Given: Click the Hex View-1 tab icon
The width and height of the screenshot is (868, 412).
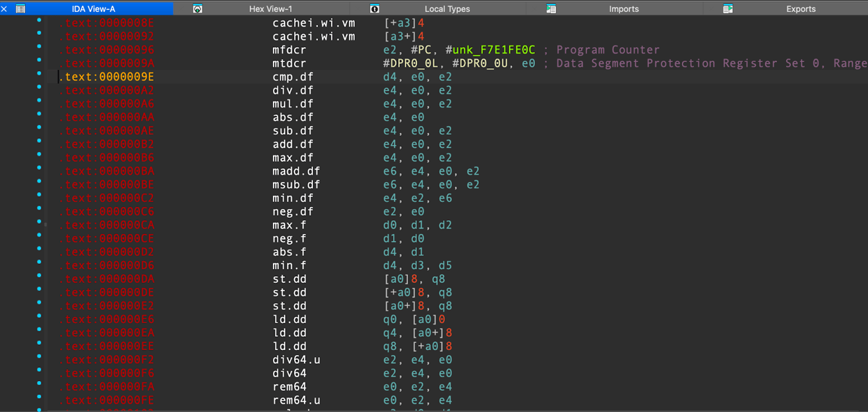Looking at the screenshot, I should point(197,8).
